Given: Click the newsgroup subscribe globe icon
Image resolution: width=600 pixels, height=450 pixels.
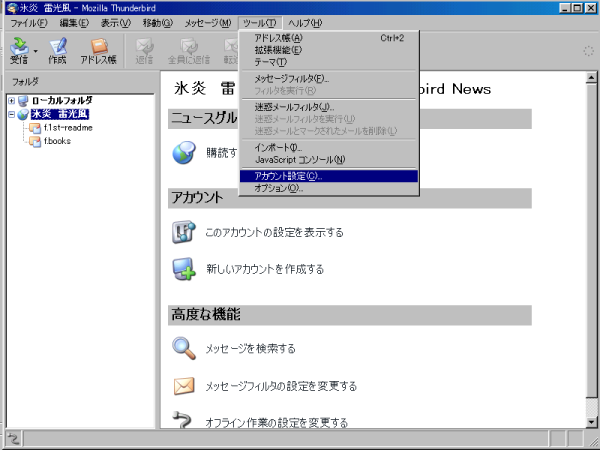Looking at the screenshot, I should tap(184, 153).
